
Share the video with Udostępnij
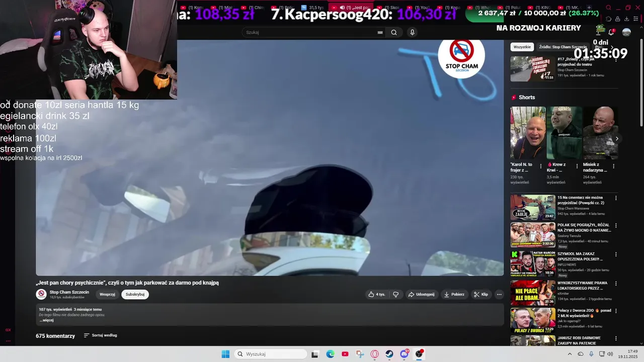coord(421,294)
